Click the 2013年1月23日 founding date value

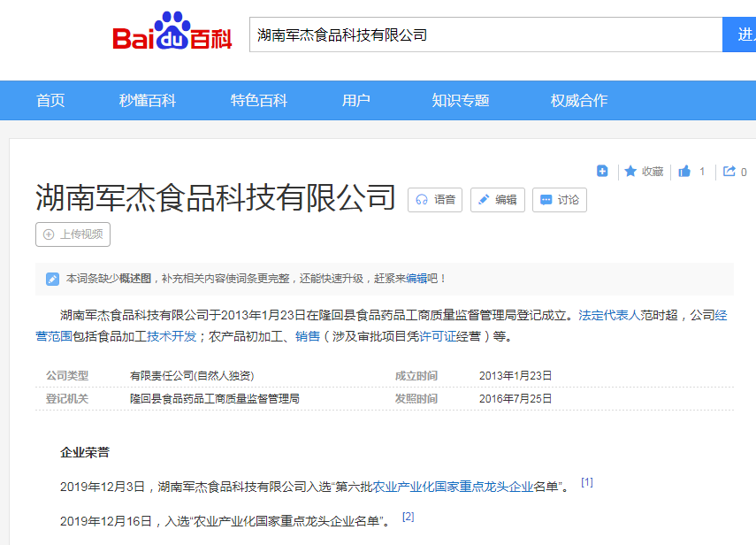[515, 376]
